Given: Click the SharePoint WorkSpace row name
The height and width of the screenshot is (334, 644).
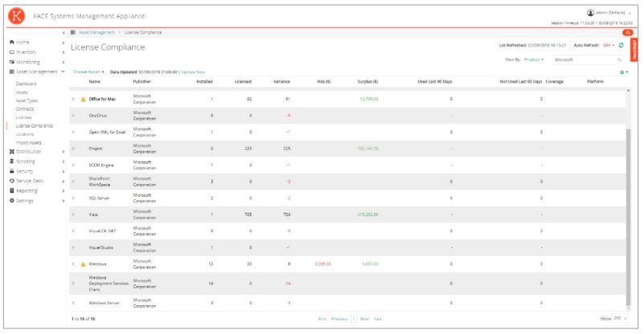Looking at the screenshot, I should 100,181.
